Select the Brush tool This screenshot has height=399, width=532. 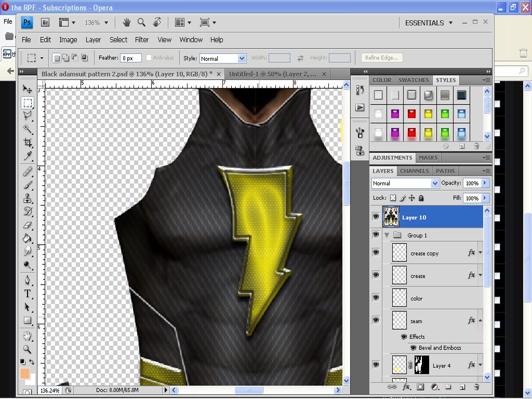pos(27,185)
